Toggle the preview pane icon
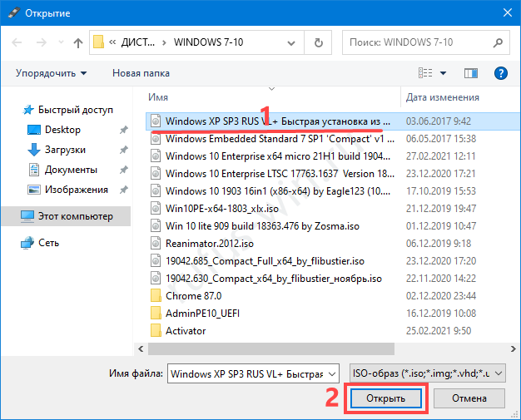521x420 pixels. pyautogui.click(x=471, y=73)
